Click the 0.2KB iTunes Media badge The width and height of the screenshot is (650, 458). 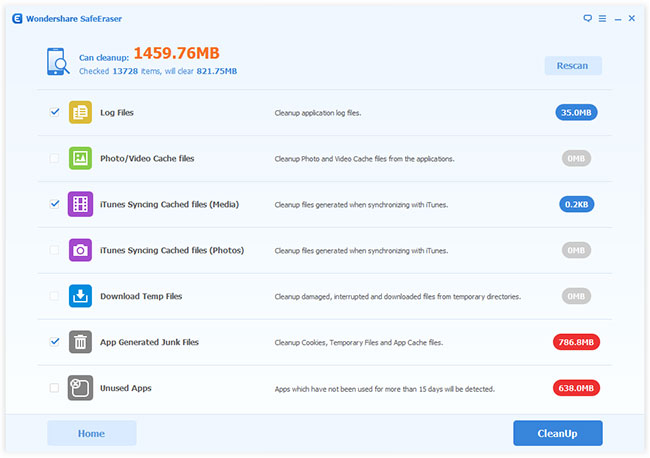pyautogui.click(x=577, y=204)
